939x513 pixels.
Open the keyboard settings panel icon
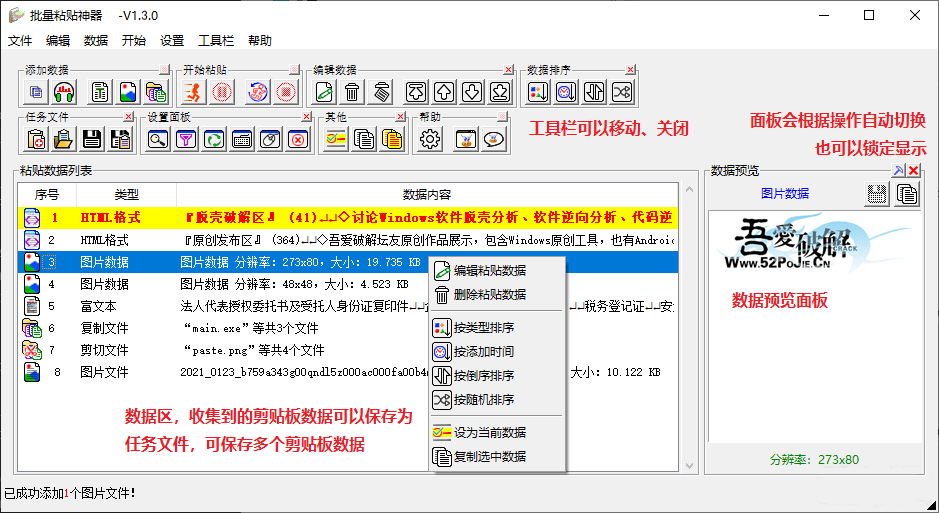(x=243, y=139)
